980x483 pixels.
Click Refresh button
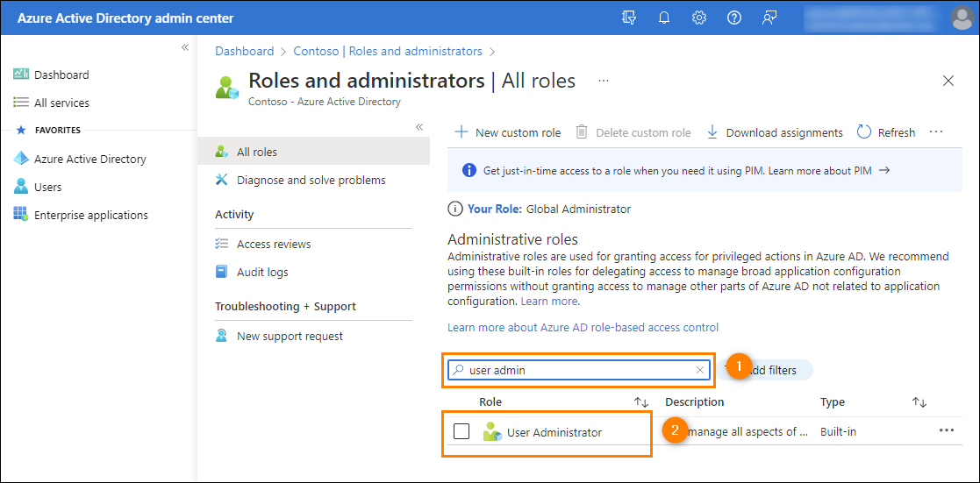click(x=885, y=132)
